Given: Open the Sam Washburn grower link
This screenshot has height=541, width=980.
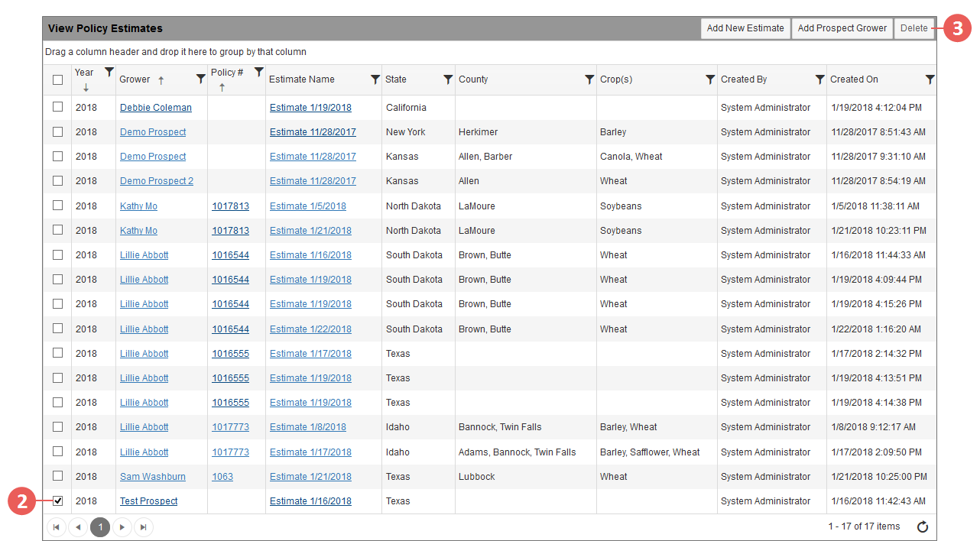Looking at the screenshot, I should point(153,477).
